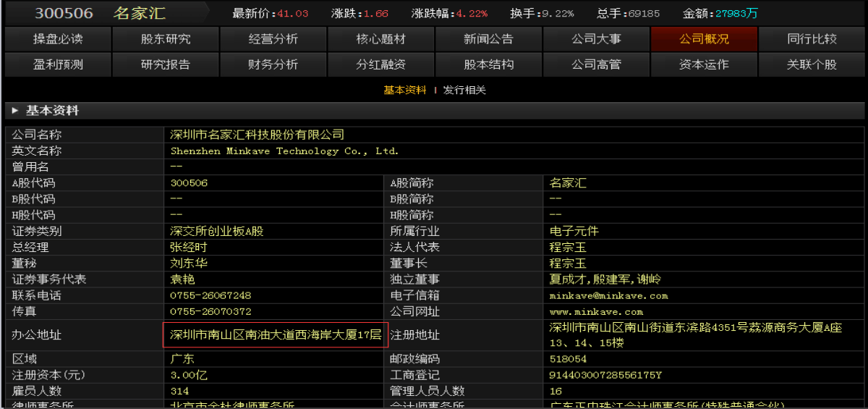Go to 关联个股 tab
The image size is (868, 409).
pos(812,64)
